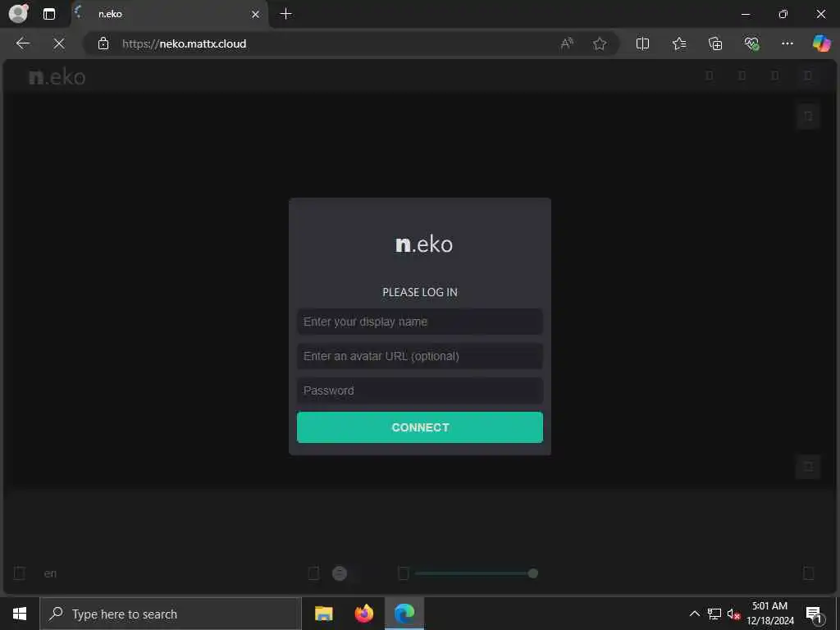This screenshot has width=840, height=630.
Task: Select the n.eko browser tab
Action: (x=169, y=14)
